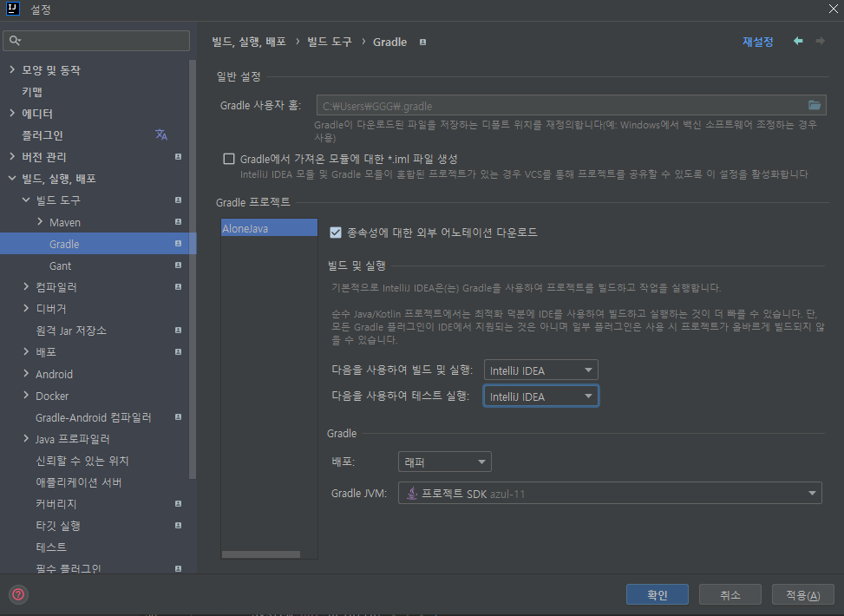
Task: Open the 빌드 및 실행 IntelliJ IDEA dropdown
Action: (x=541, y=370)
